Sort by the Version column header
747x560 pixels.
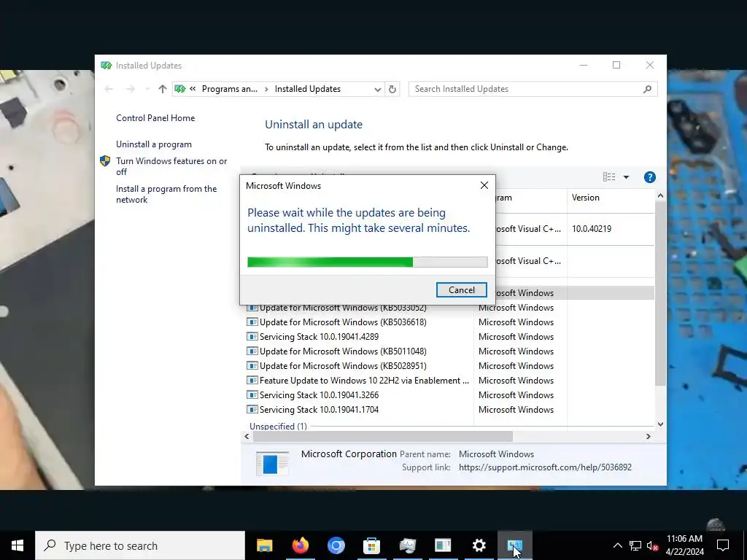pos(611,198)
